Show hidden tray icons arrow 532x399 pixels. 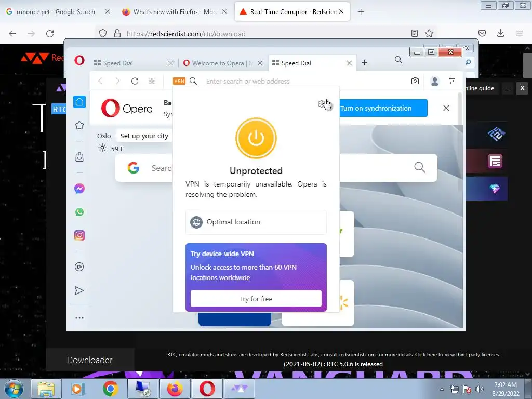(x=442, y=389)
